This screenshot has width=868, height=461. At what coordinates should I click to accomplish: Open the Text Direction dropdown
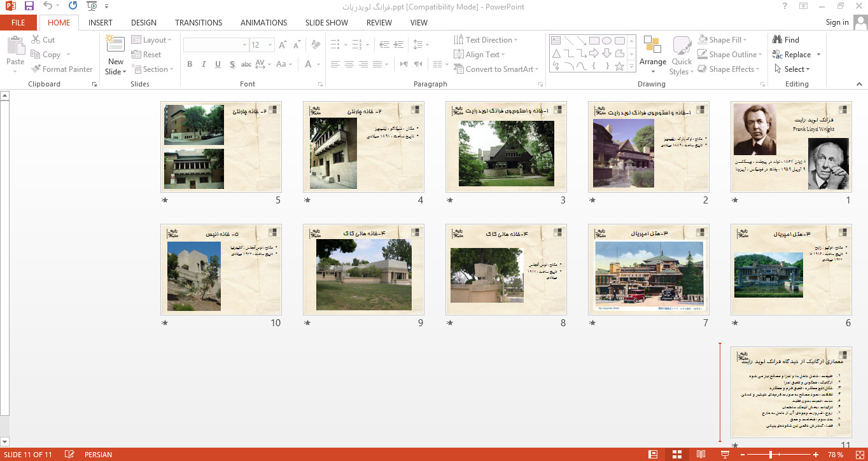tap(486, 40)
